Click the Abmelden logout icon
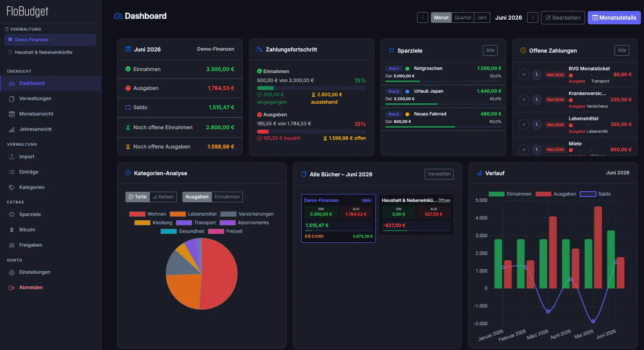This screenshot has width=644, height=350. tap(12, 288)
